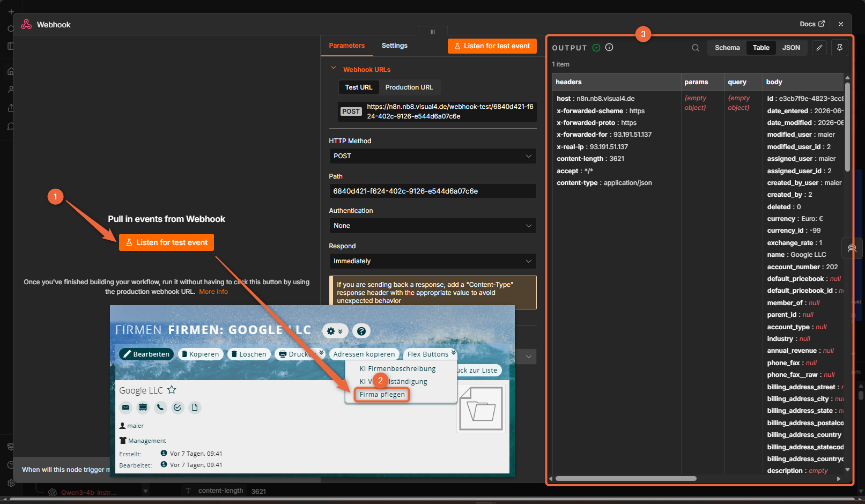Open the Docs external link
Viewport: 865px width, 504px height.
812,24
